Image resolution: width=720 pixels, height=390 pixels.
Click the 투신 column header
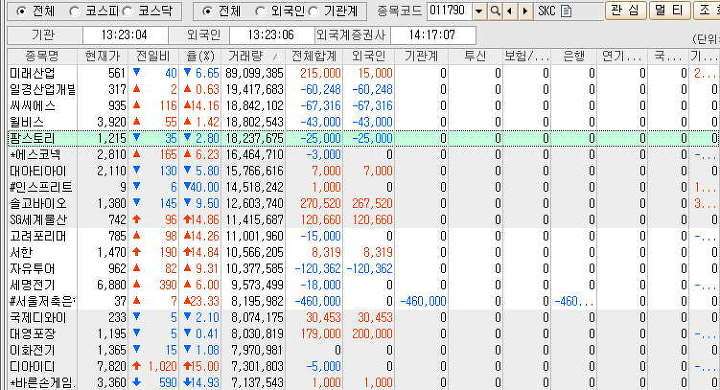click(475, 57)
